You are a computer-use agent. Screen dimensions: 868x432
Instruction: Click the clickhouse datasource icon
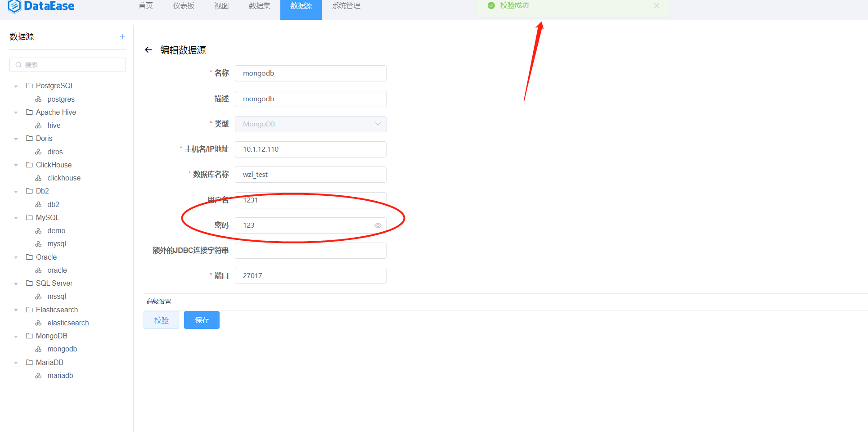(x=39, y=178)
